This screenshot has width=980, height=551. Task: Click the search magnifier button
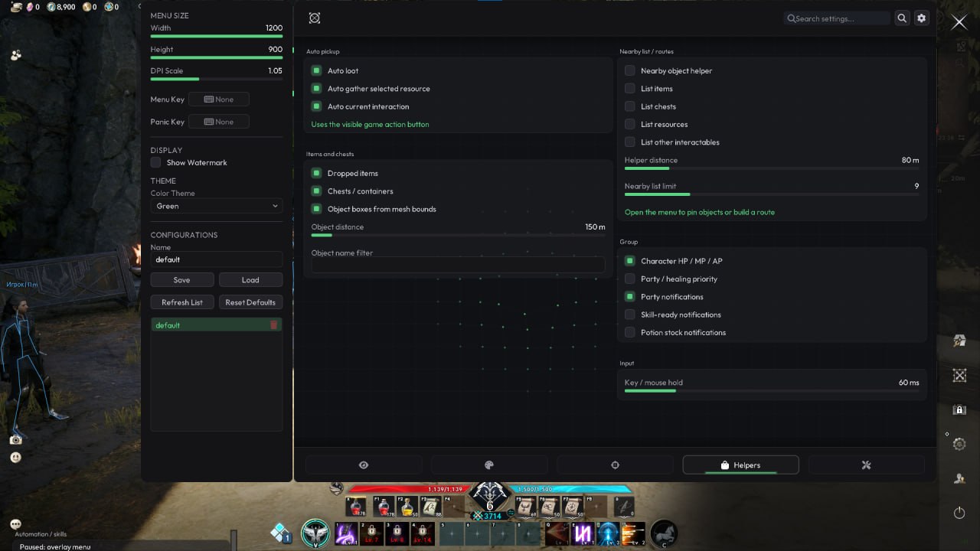point(902,18)
